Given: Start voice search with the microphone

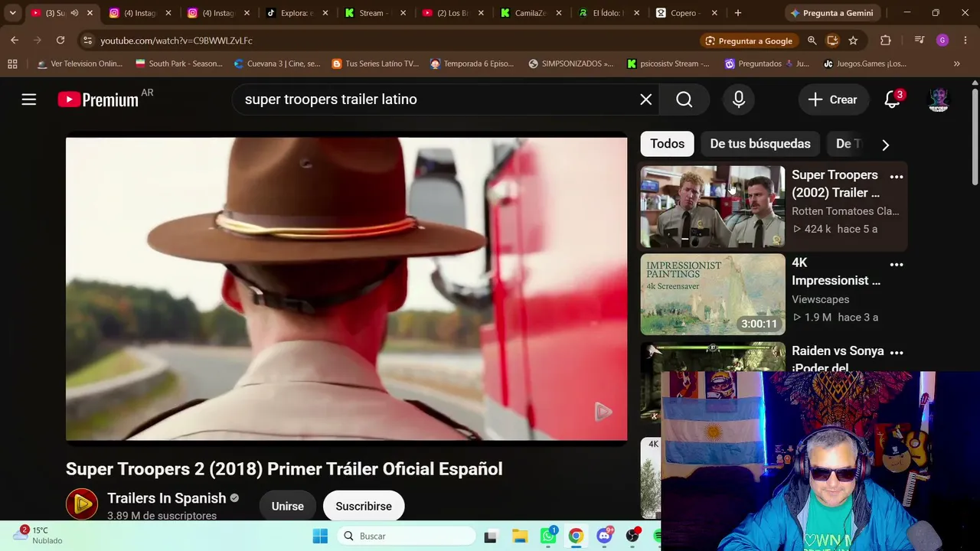Looking at the screenshot, I should click(739, 99).
